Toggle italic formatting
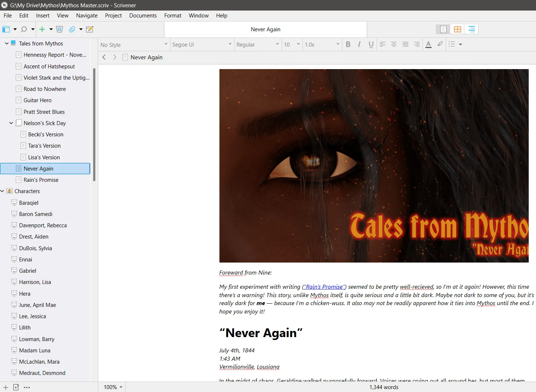The width and height of the screenshot is (536, 392). (360, 44)
